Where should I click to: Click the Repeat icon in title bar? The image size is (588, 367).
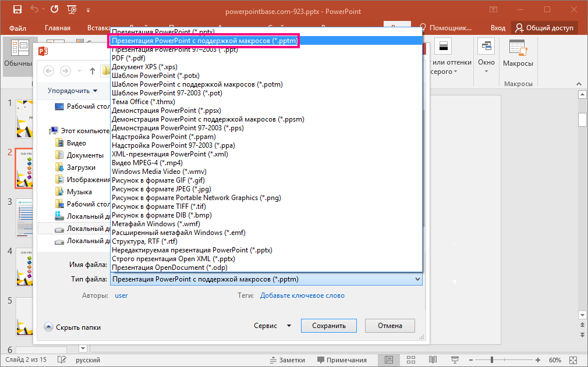(x=54, y=9)
